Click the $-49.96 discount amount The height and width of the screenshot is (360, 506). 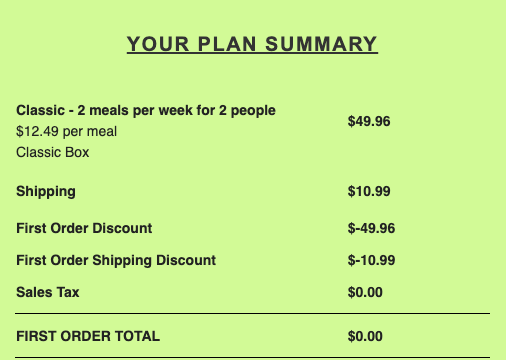point(371,228)
